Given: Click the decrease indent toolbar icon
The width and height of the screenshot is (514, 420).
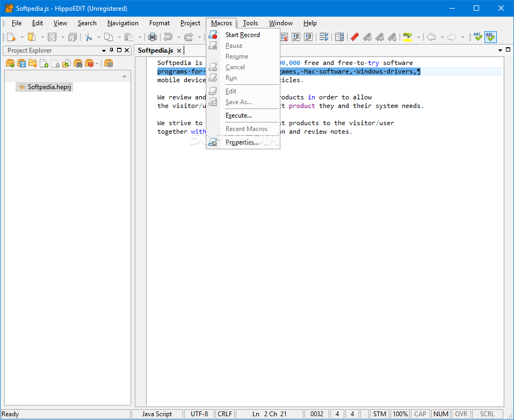Looking at the screenshot, I should 296,37.
